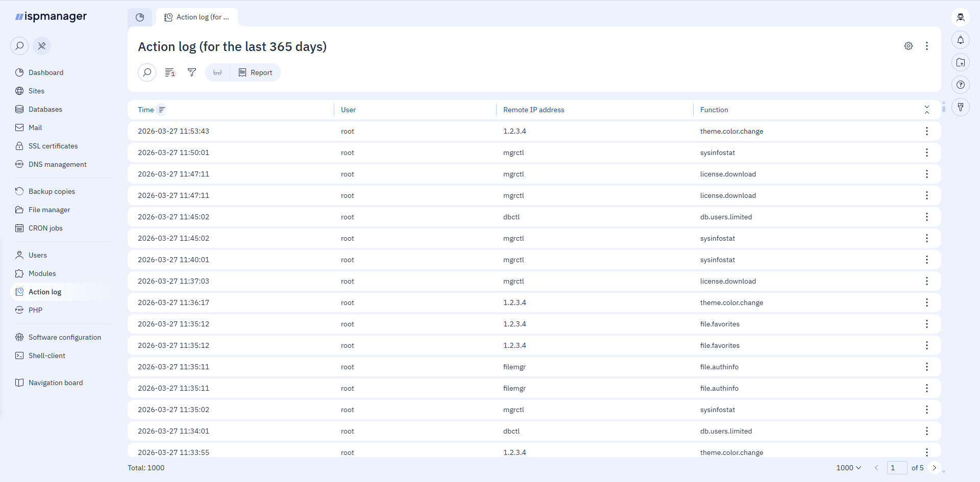Click the Report button
The image size is (980, 482).
(255, 72)
